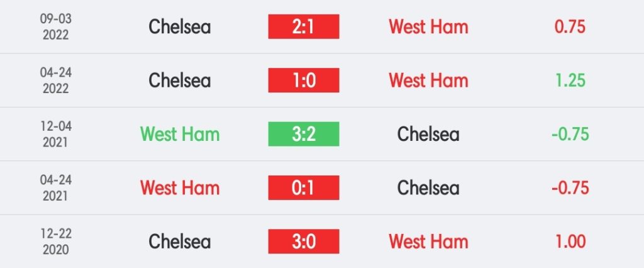Open the 3:0 score badge

(x=304, y=242)
